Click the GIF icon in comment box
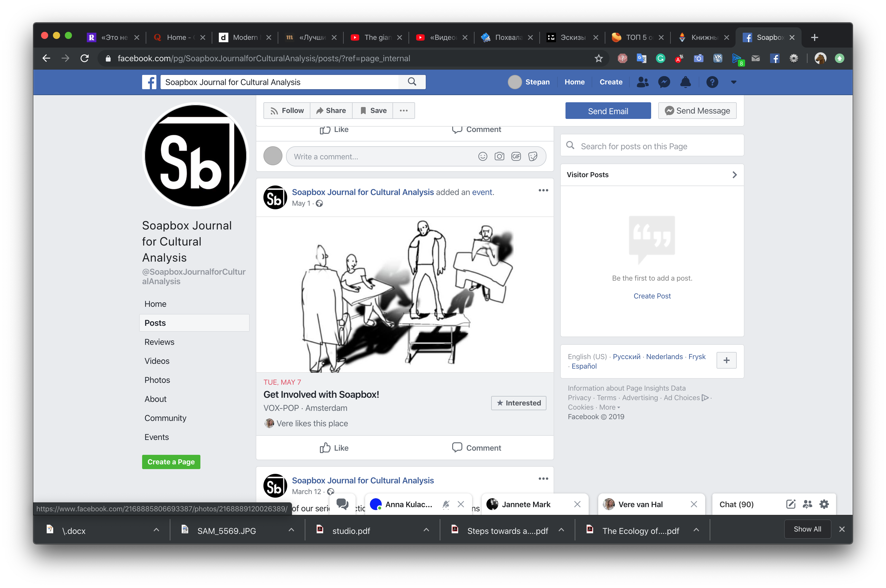Image resolution: width=886 pixels, height=588 pixels. tap(516, 156)
